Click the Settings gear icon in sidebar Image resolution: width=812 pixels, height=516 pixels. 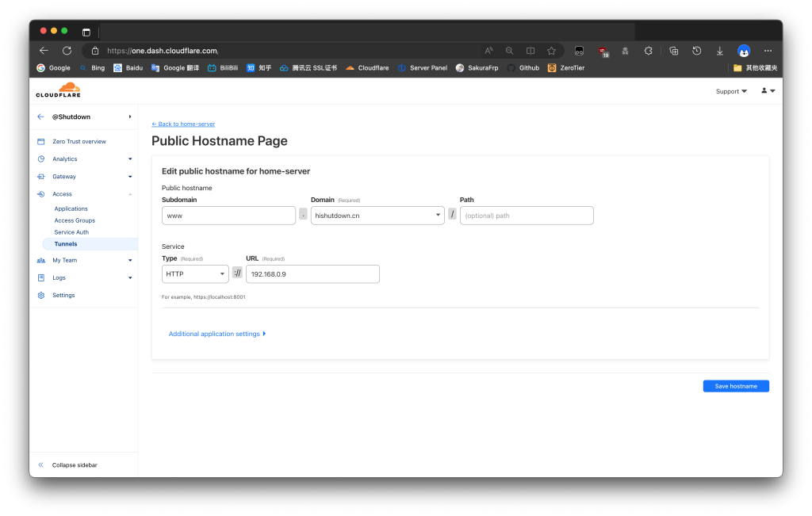[41, 295]
